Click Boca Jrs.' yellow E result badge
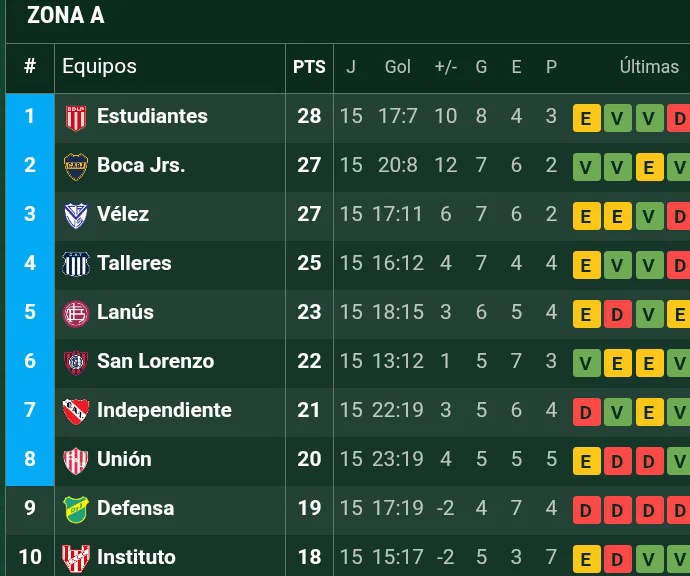Viewport: 690px width, 576px height. coord(650,167)
